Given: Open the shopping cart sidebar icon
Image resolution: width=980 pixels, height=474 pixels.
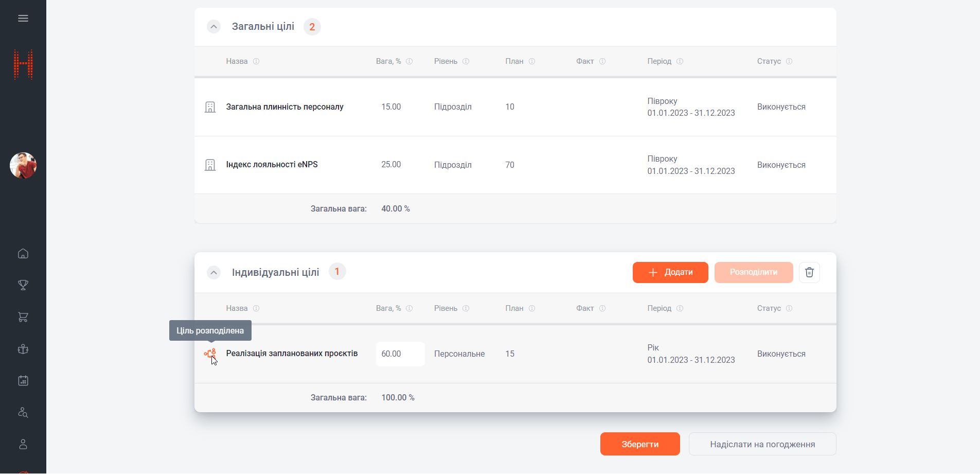Looking at the screenshot, I should 23,317.
